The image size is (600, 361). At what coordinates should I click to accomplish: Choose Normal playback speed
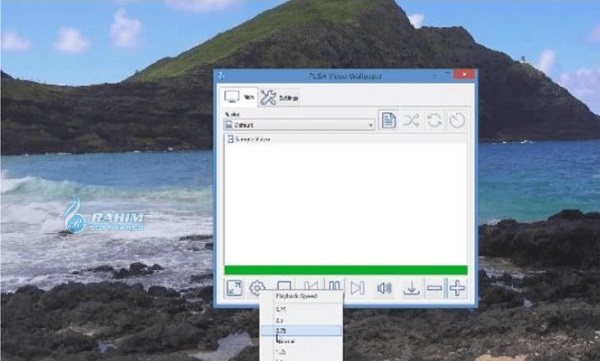click(301, 341)
